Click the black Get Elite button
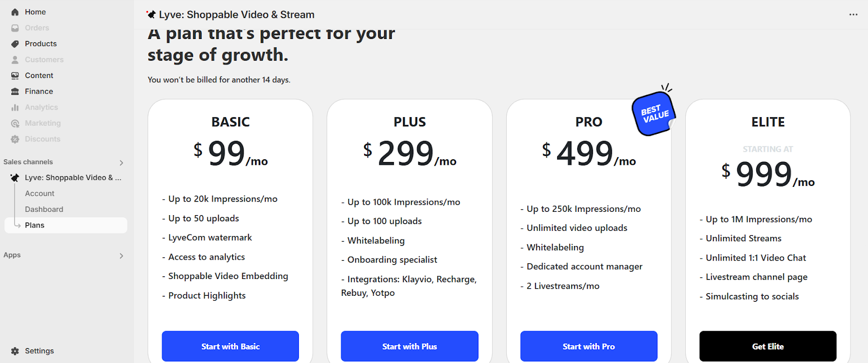Viewport: 868px width, 363px height. tap(768, 346)
